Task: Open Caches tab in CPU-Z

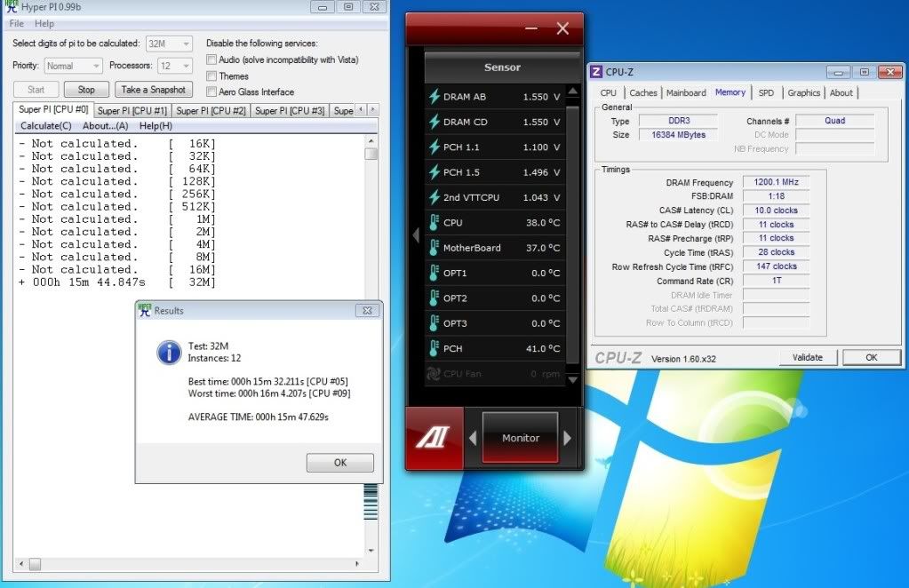Action: click(643, 92)
